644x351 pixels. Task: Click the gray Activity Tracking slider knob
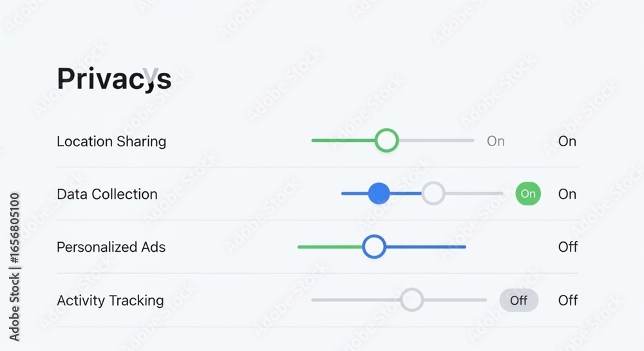(x=412, y=299)
